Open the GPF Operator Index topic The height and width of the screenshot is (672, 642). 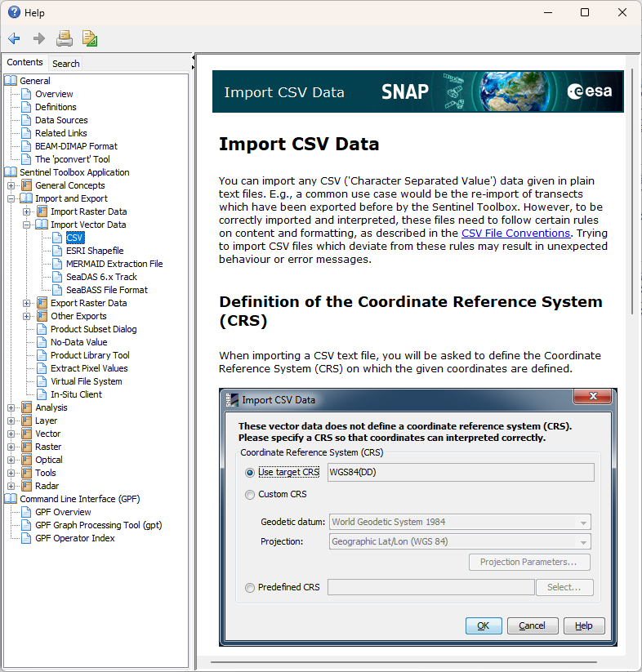pos(75,538)
